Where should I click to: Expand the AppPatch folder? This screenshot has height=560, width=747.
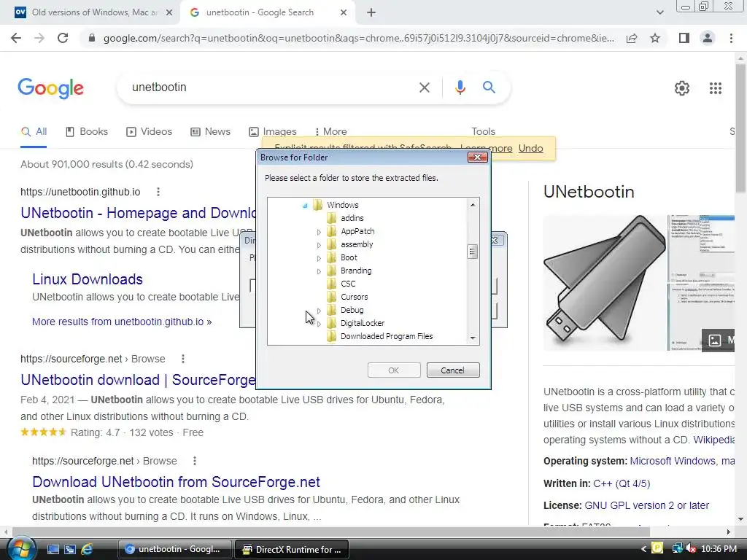pos(319,232)
